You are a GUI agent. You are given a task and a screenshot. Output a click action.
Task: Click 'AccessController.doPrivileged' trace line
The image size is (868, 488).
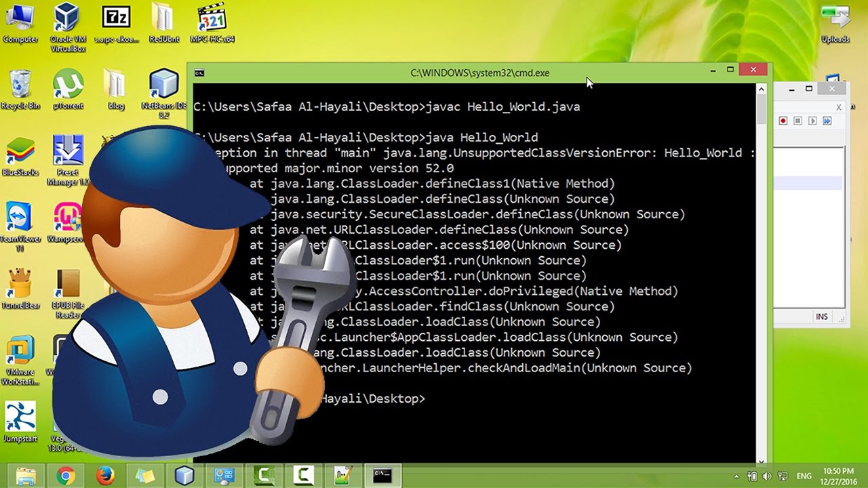tap(464, 291)
